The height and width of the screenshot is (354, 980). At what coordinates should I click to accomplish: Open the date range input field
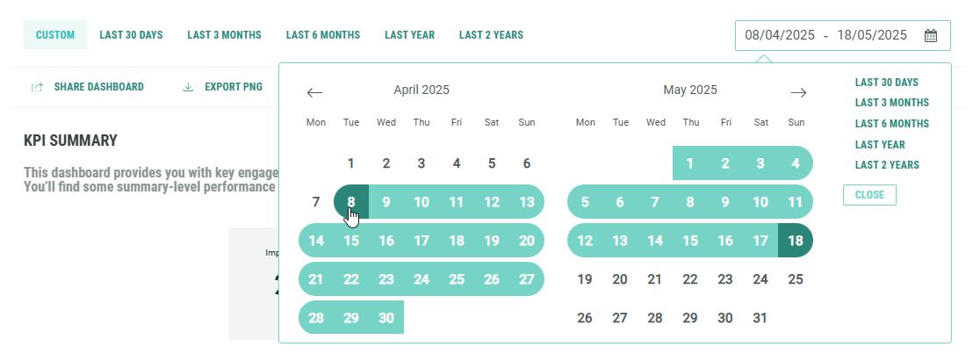[x=825, y=36]
